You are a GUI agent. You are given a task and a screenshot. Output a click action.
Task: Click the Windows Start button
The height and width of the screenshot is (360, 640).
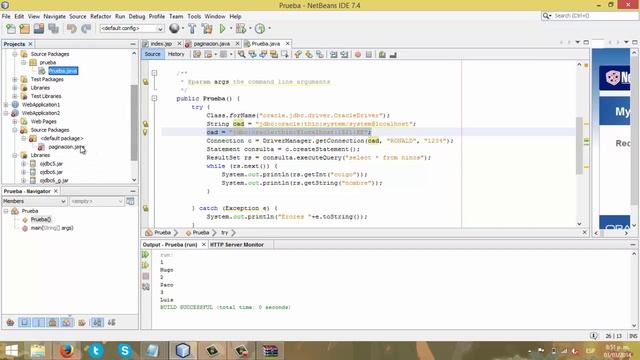[x=11, y=351]
